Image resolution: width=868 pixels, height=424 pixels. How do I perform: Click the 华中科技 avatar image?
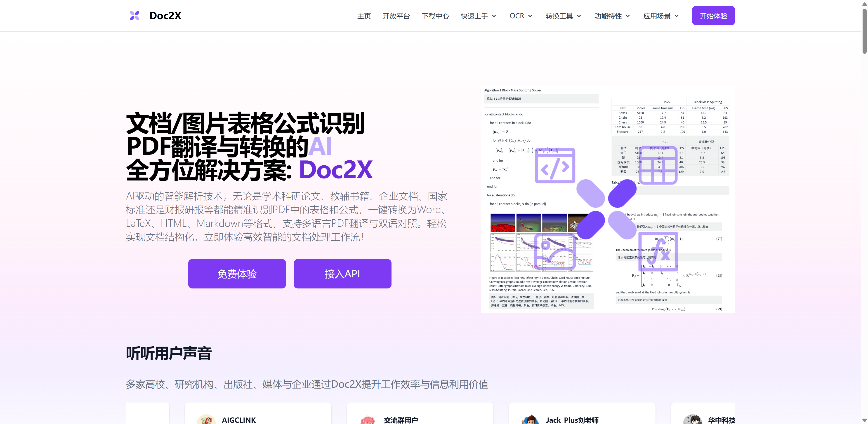[692, 420]
